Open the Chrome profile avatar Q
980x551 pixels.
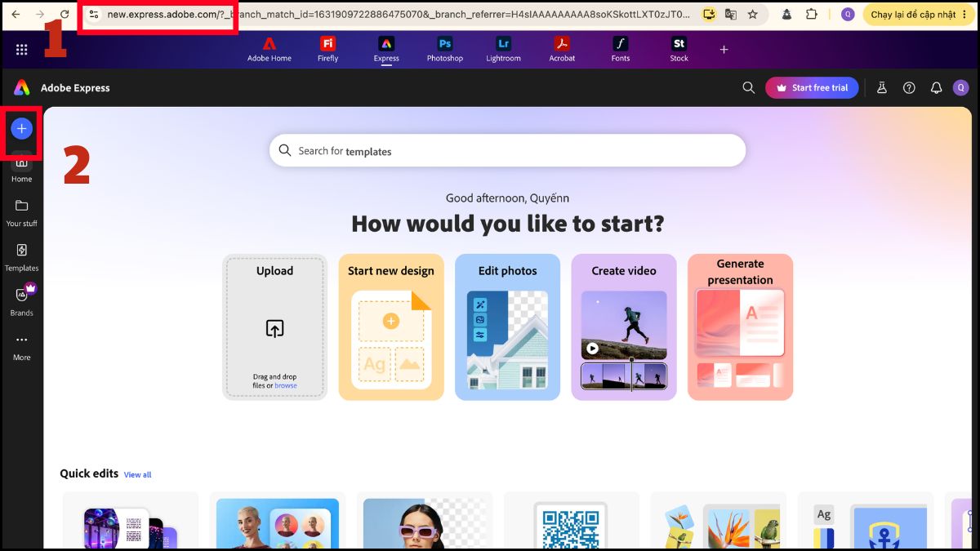(848, 15)
